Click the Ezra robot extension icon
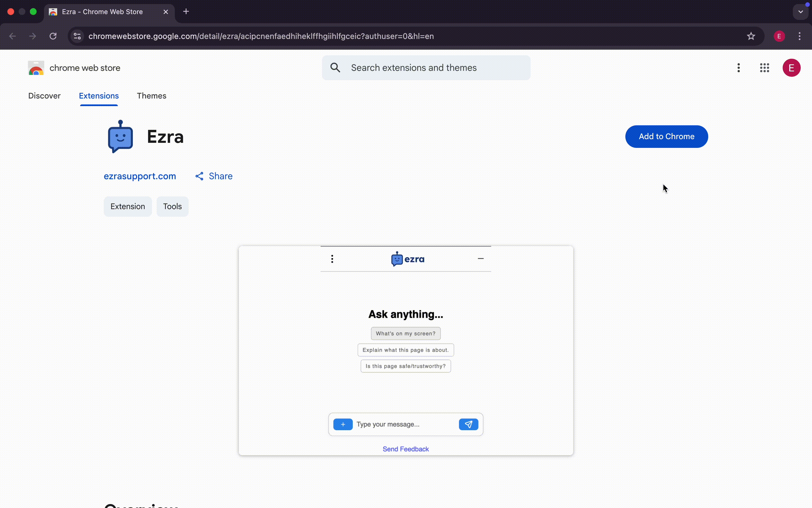 pyautogui.click(x=120, y=136)
